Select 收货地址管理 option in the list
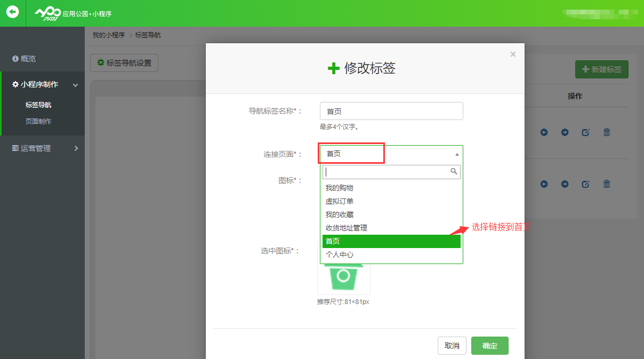644x359 pixels. point(347,228)
